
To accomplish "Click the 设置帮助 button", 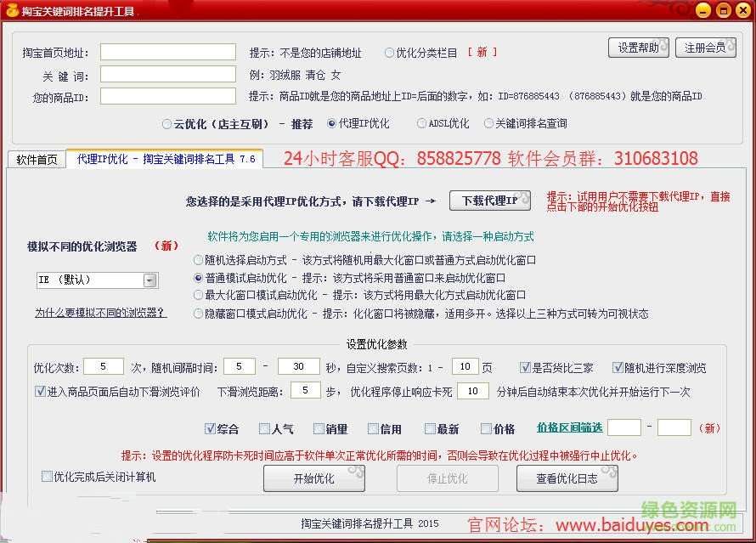I will pyautogui.click(x=639, y=48).
